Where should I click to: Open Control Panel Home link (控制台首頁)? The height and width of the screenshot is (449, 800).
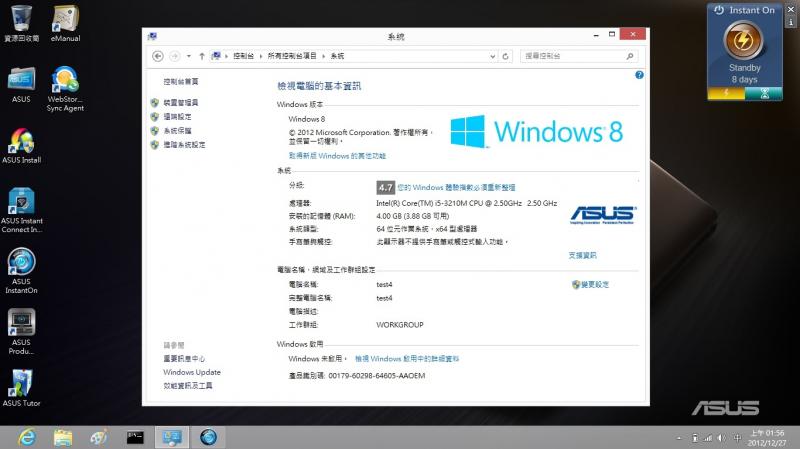click(x=181, y=82)
